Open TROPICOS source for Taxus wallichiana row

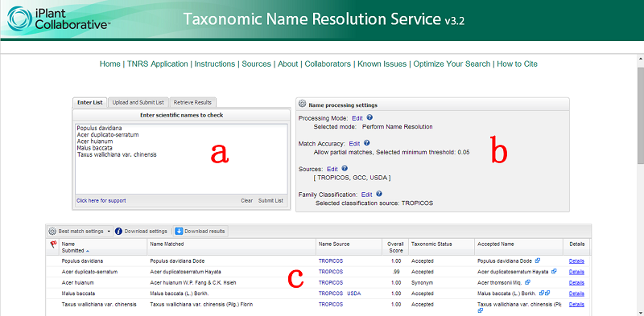point(331,305)
